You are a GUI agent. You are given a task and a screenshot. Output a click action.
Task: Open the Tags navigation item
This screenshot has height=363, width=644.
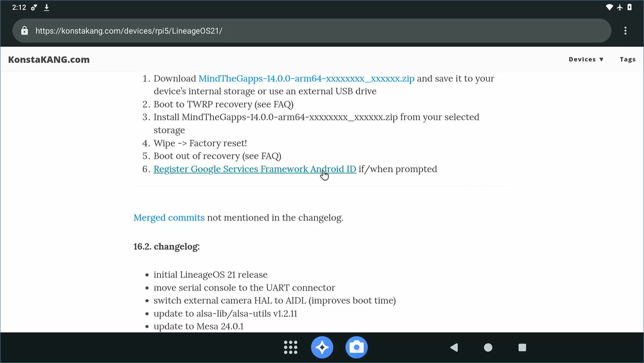[x=627, y=59]
